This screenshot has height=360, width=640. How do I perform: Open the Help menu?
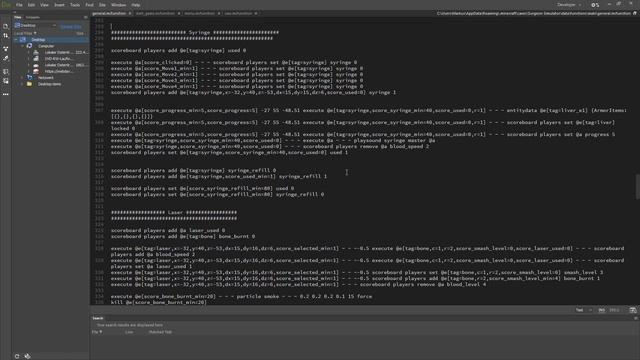(x=136, y=5)
